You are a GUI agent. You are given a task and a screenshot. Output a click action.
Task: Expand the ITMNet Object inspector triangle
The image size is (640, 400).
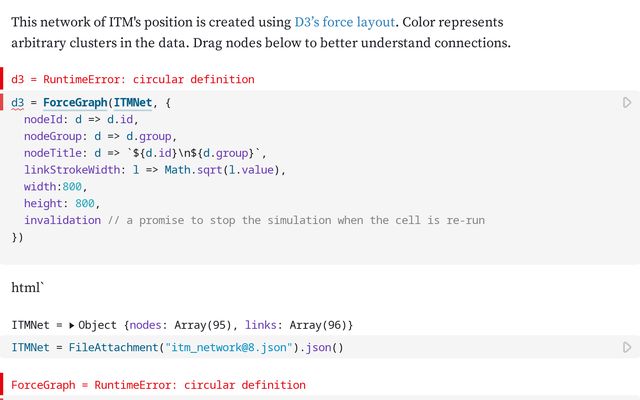pyautogui.click(x=72, y=326)
